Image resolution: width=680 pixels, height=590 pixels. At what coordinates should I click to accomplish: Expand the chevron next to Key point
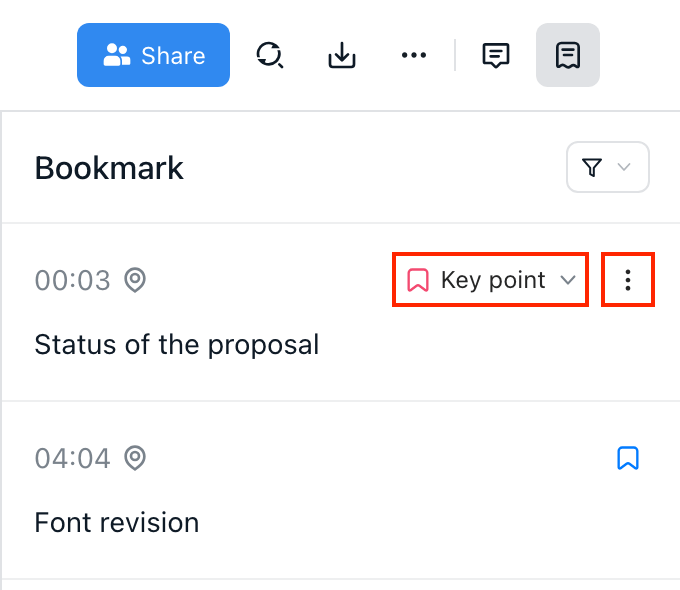click(568, 280)
